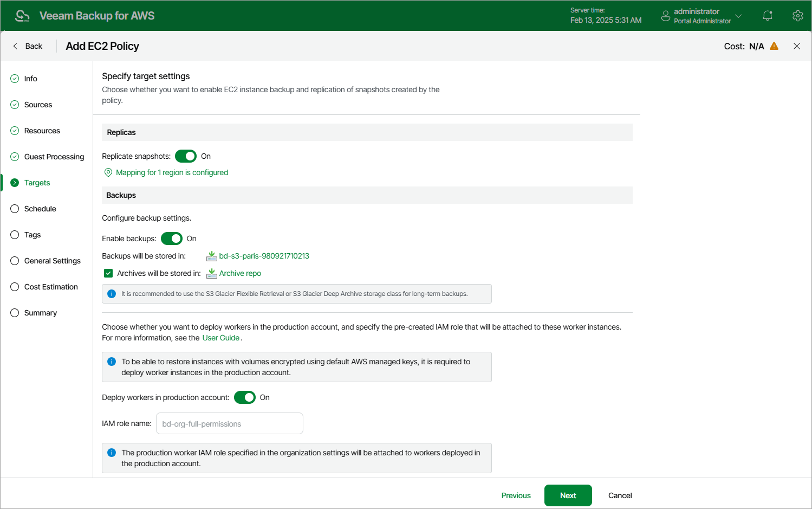Image resolution: width=812 pixels, height=509 pixels.
Task: Open the User Guide link
Action: point(221,338)
